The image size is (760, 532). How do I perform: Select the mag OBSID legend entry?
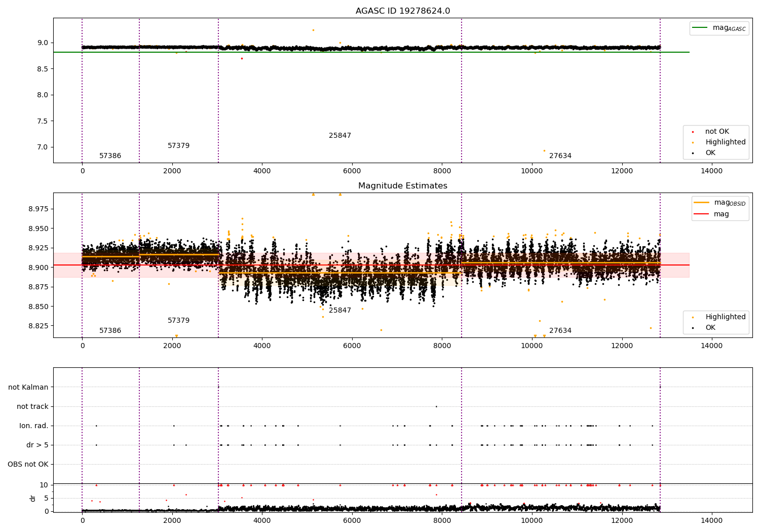[x=720, y=203]
